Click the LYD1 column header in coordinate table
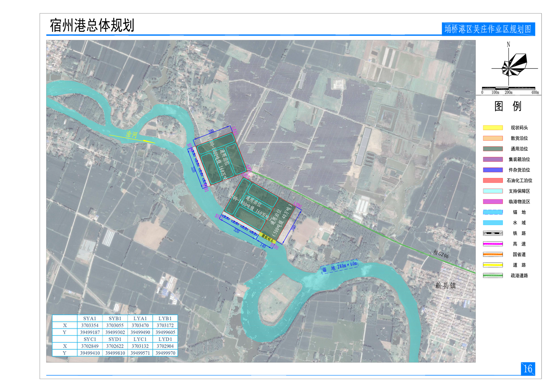The height and width of the screenshot is (392, 555). click(165, 339)
